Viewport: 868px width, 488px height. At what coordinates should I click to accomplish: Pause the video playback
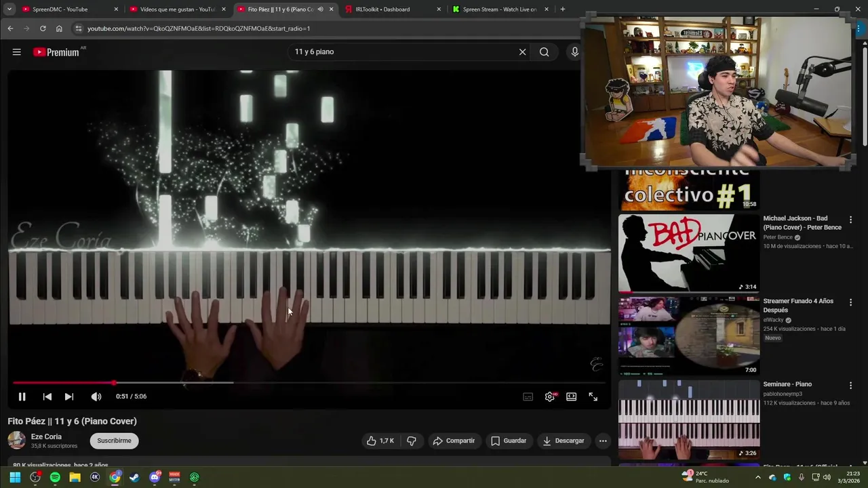(22, 396)
